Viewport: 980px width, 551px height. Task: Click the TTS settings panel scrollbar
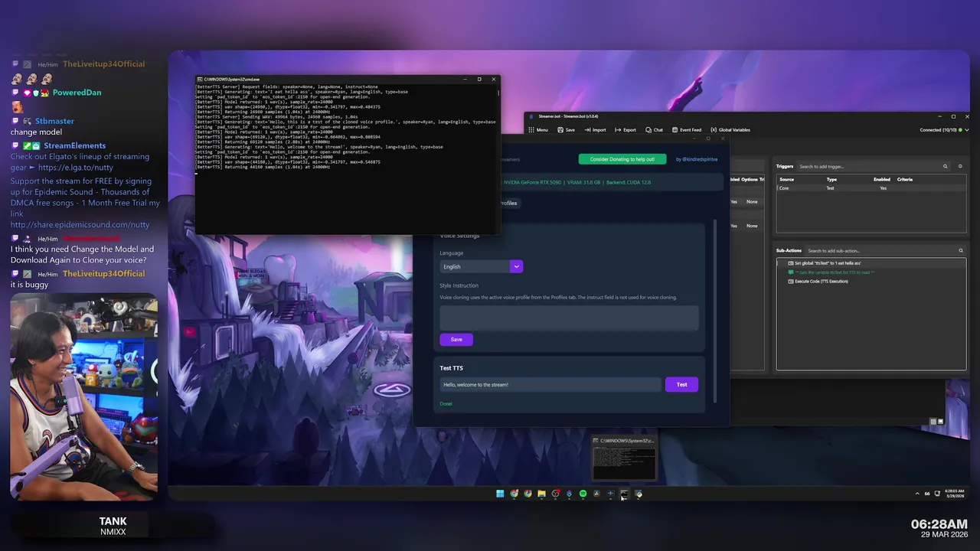tap(716, 310)
